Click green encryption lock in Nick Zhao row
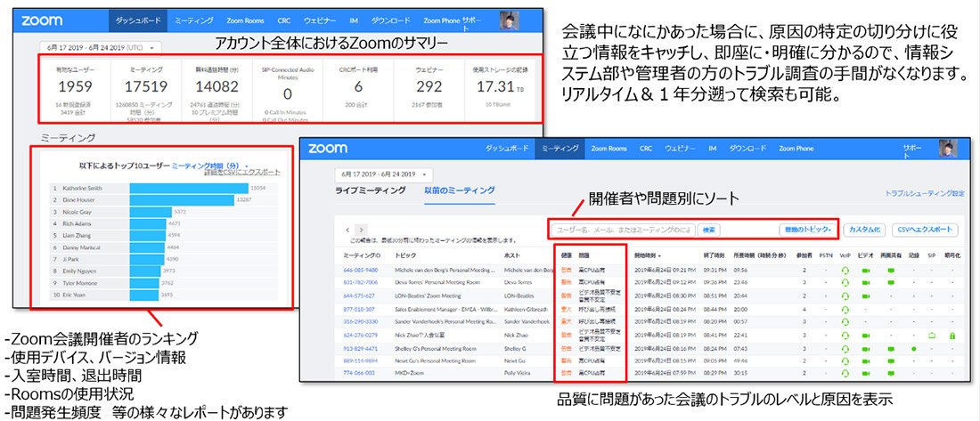The image size is (980, 421). 951,336
